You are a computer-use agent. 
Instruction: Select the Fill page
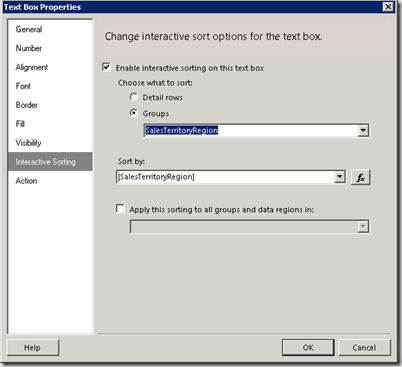[x=20, y=124]
